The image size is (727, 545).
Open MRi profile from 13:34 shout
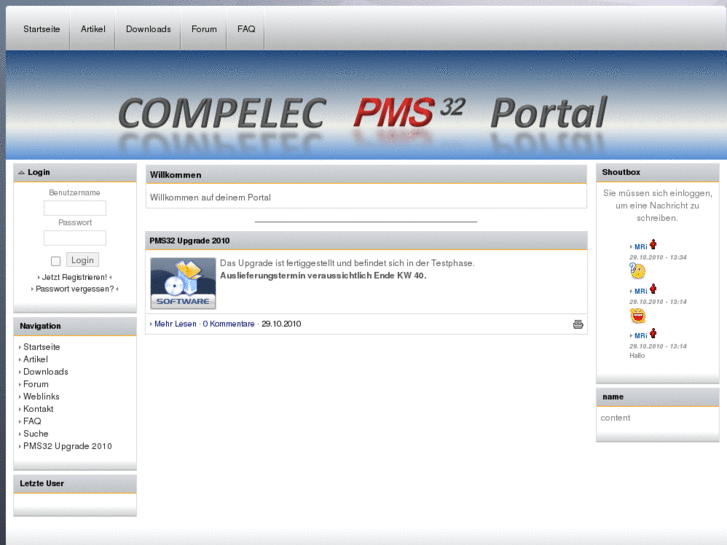[641, 247]
